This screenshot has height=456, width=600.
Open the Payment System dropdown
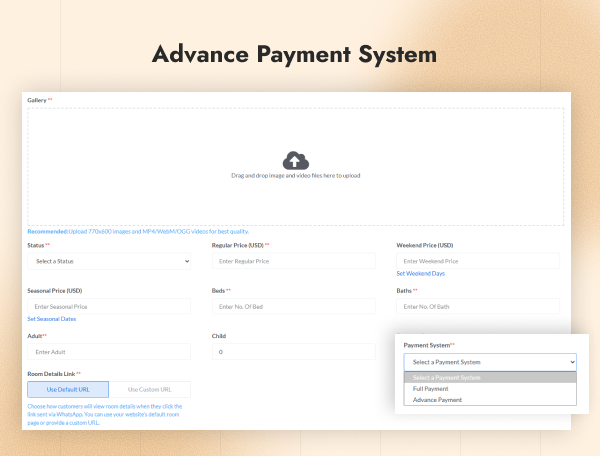pyautogui.click(x=490, y=362)
